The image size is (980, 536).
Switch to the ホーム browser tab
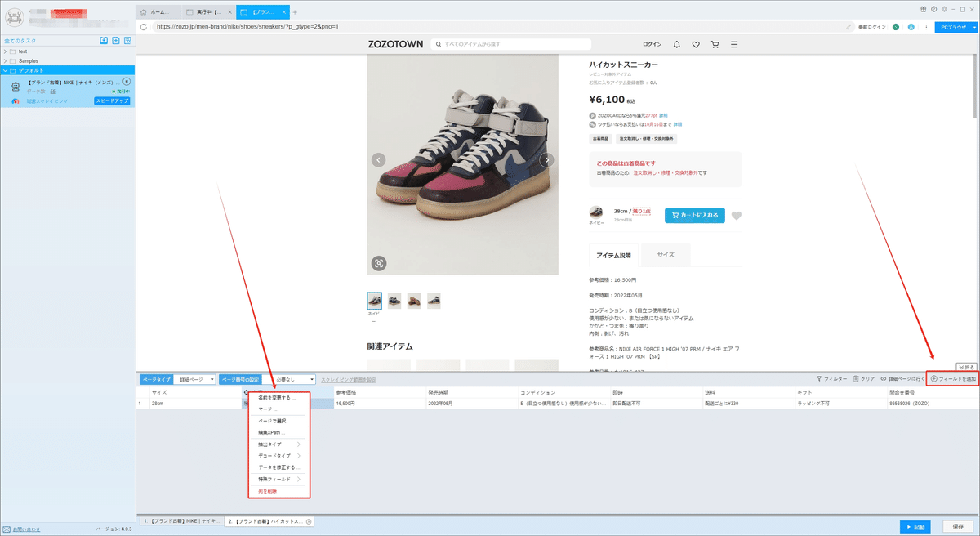click(157, 12)
